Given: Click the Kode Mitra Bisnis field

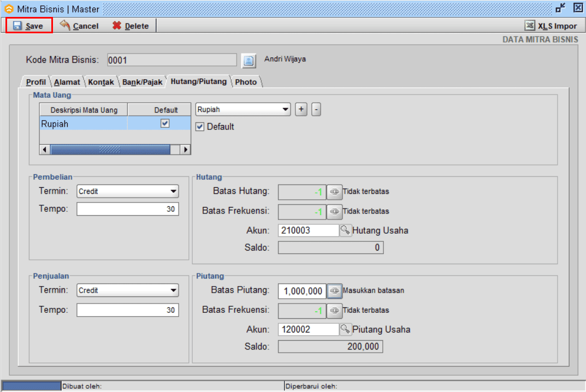Looking at the screenshot, I should coord(172,60).
